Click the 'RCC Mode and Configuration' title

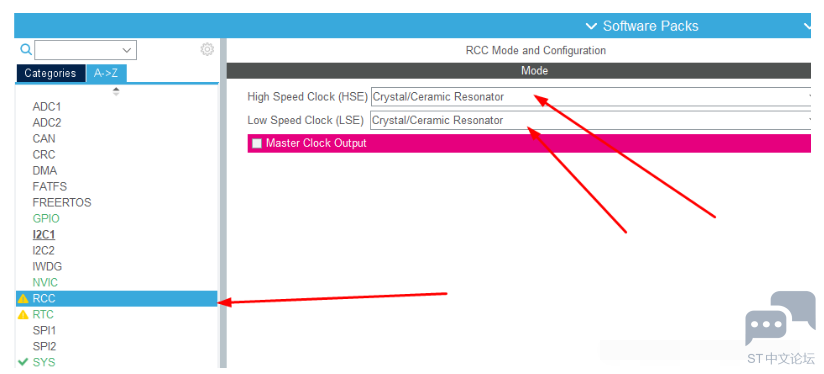coord(535,50)
